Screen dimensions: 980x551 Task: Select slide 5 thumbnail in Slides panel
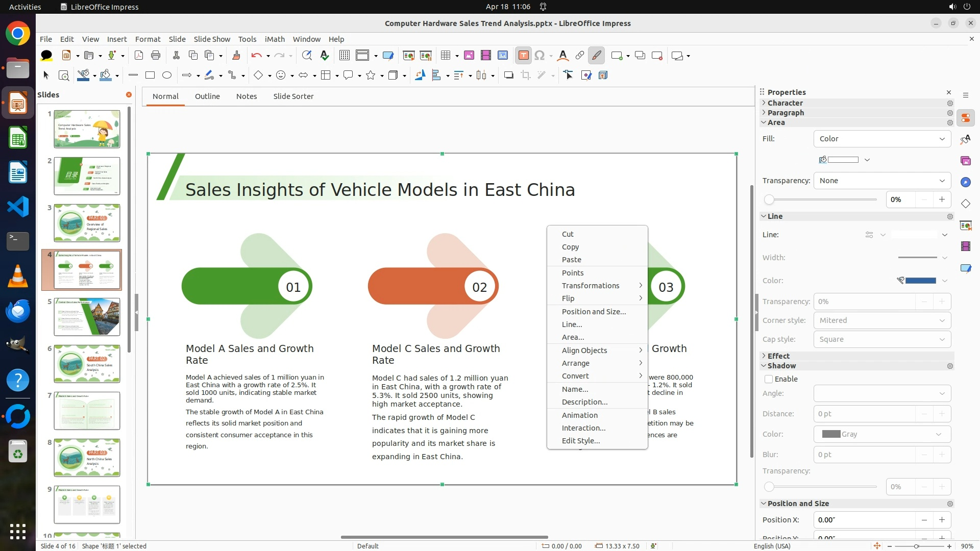click(x=87, y=317)
